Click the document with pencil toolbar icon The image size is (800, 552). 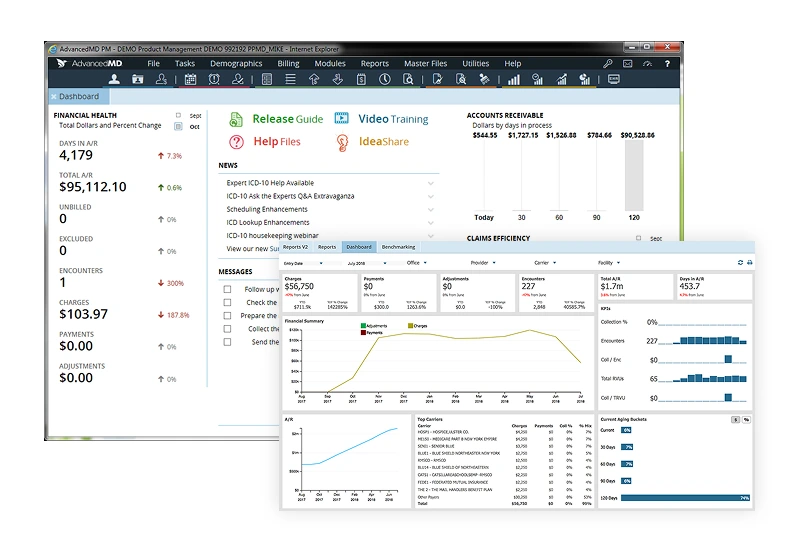coord(438,79)
